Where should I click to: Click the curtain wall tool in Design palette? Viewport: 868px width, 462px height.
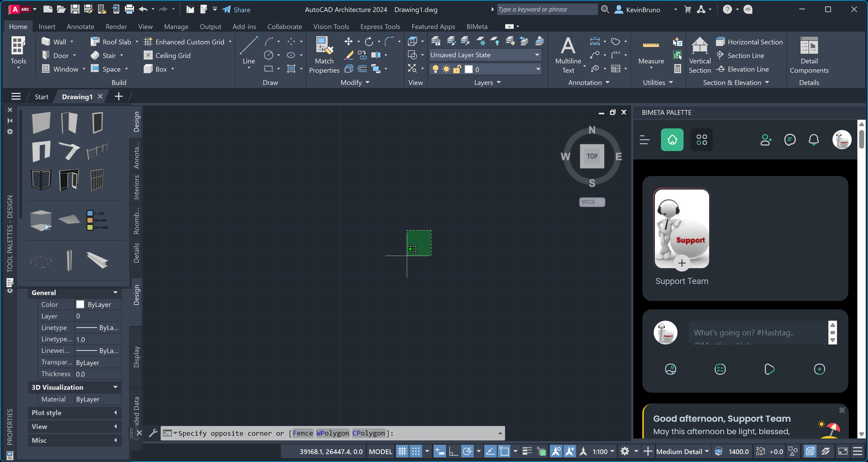tap(97, 179)
